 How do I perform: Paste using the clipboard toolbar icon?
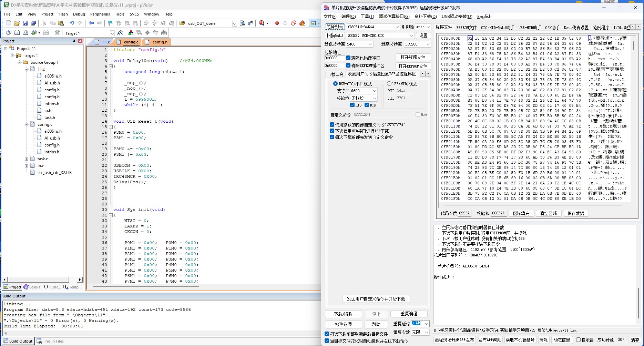[x=61, y=23]
